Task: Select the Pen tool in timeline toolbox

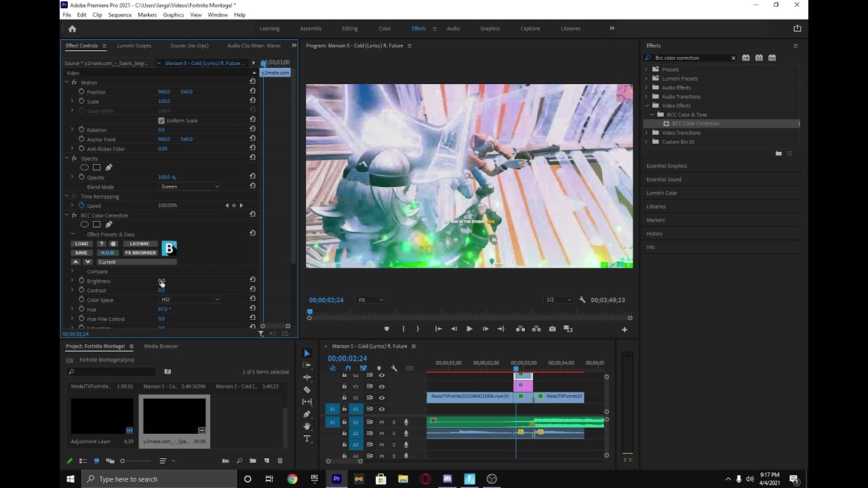Action: tap(307, 414)
